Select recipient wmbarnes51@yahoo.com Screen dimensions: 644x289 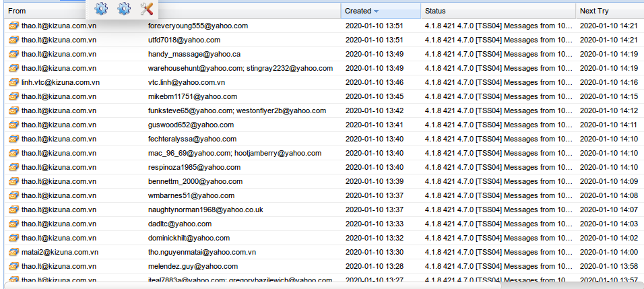191,196
